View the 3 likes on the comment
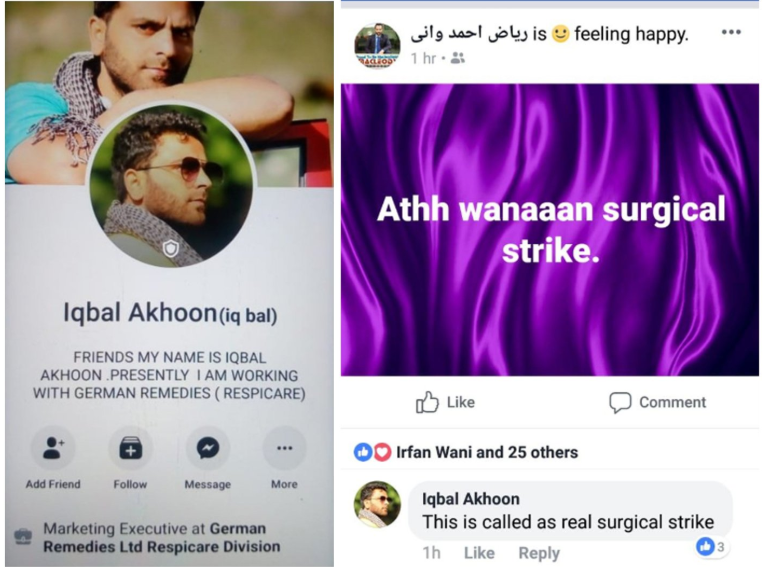Viewport: 767px width, 567px height. pyautogui.click(x=712, y=546)
